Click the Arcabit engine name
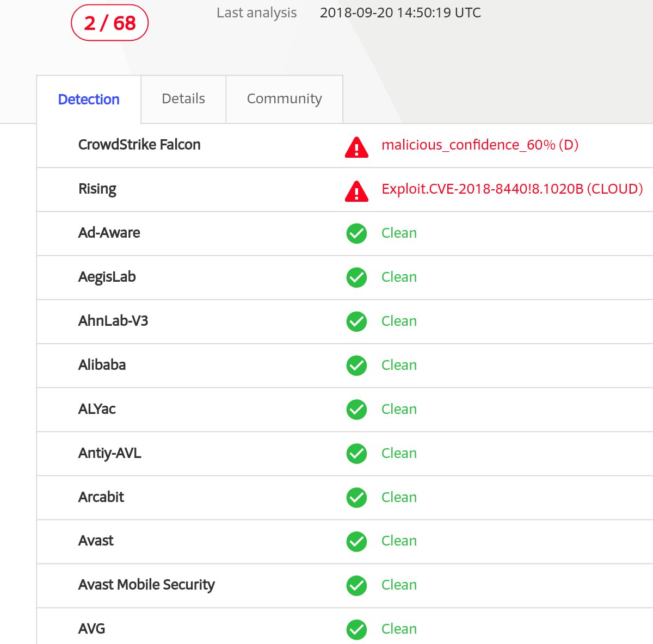 pyautogui.click(x=101, y=497)
